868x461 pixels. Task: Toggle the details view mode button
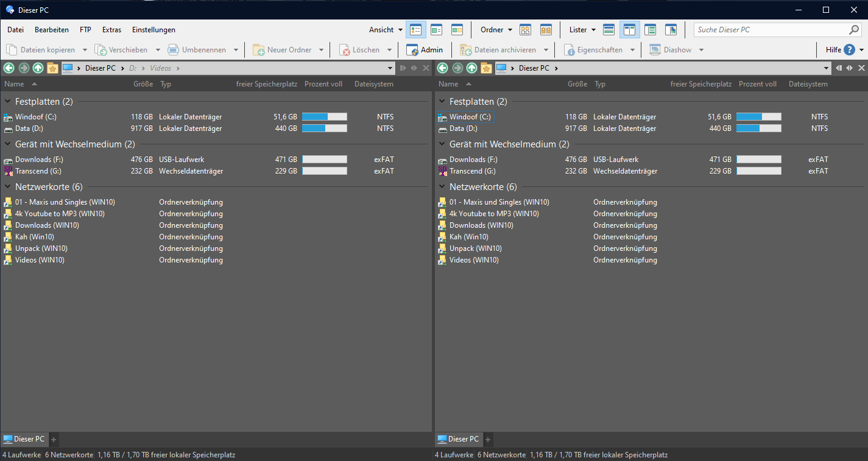416,30
